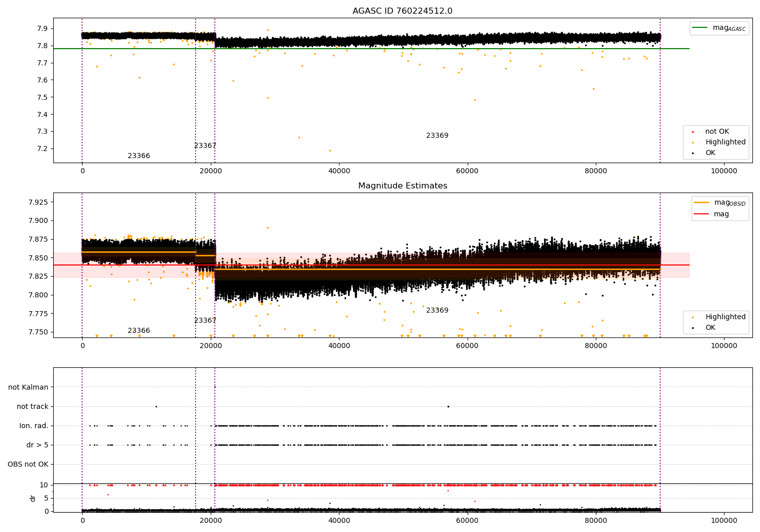The height and width of the screenshot is (532, 760).
Task: Click the '7.775' y-axis tick label
Action: [39, 314]
